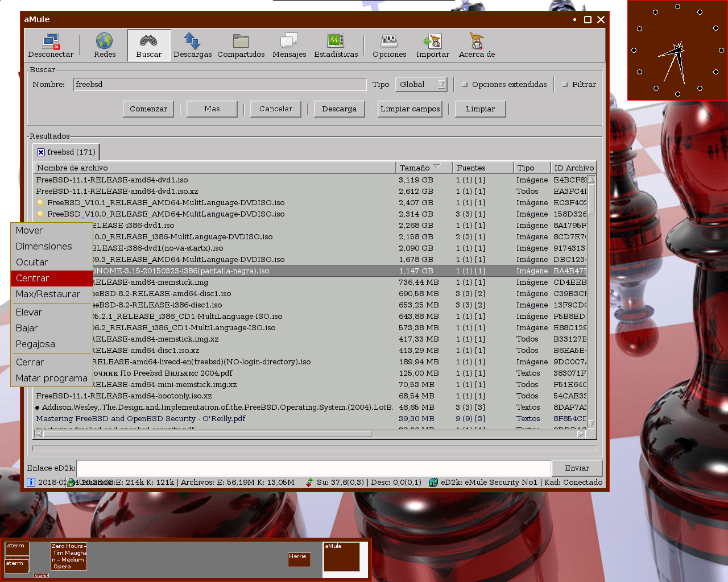Open the Mensajes chat view
The height and width of the screenshot is (582, 728).
(x=289, y=45)
